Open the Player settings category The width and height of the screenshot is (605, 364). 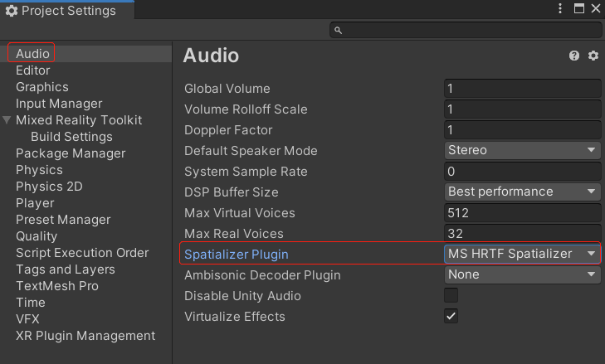click(x=35, y=203)
